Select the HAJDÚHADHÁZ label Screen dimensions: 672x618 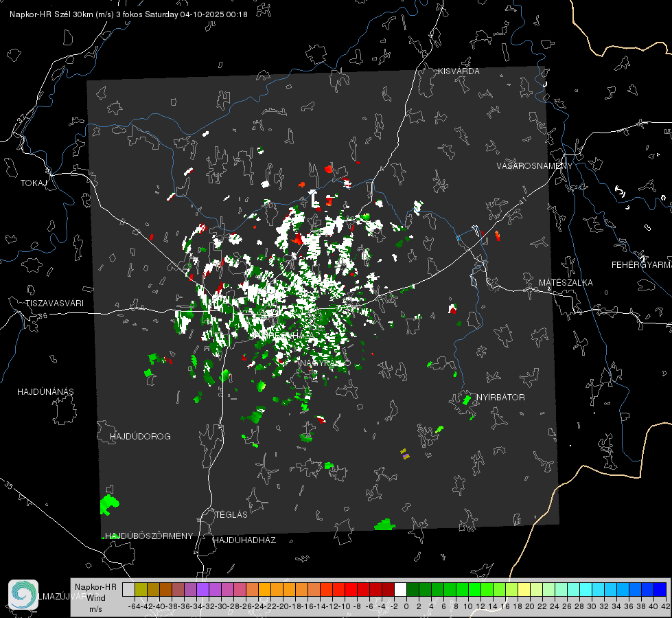click(x=244, y=540)
